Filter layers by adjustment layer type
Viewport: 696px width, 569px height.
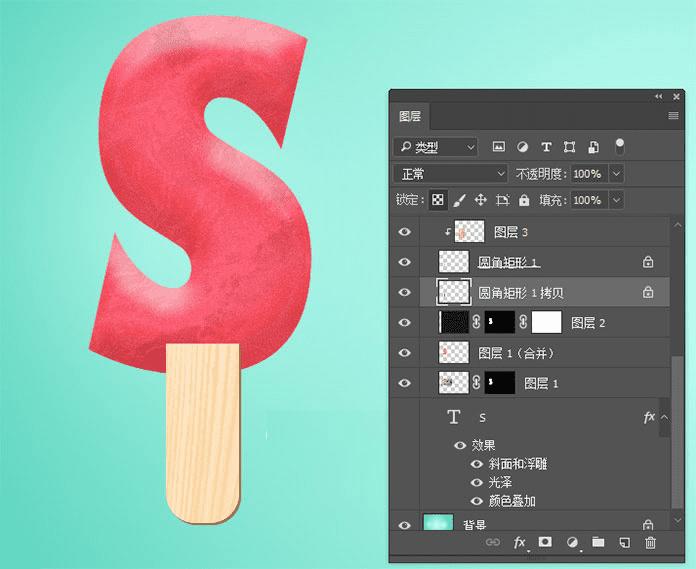point(522,146)
